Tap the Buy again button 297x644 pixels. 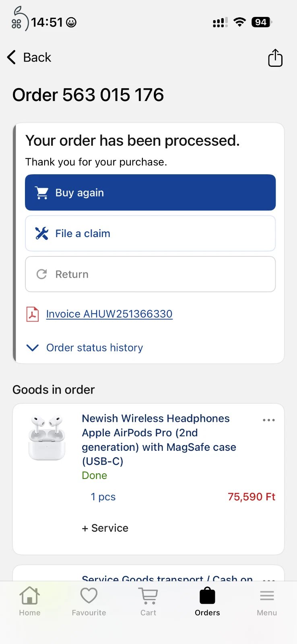pos(150,192)
